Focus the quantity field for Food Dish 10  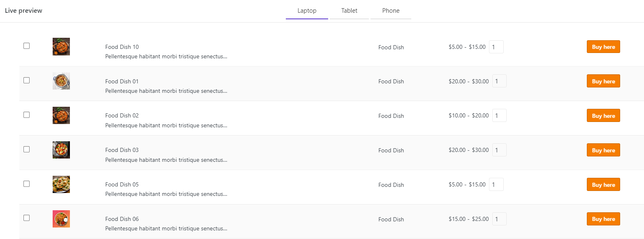(496, 47)
